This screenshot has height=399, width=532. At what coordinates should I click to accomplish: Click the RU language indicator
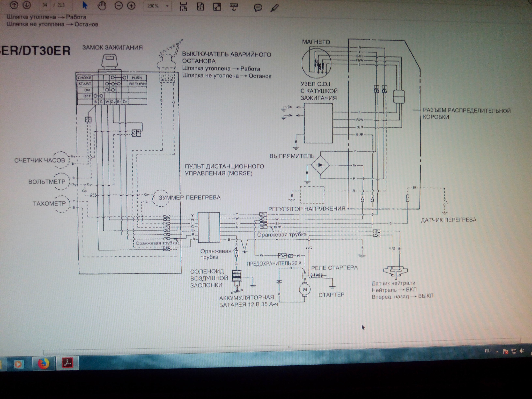488,351
